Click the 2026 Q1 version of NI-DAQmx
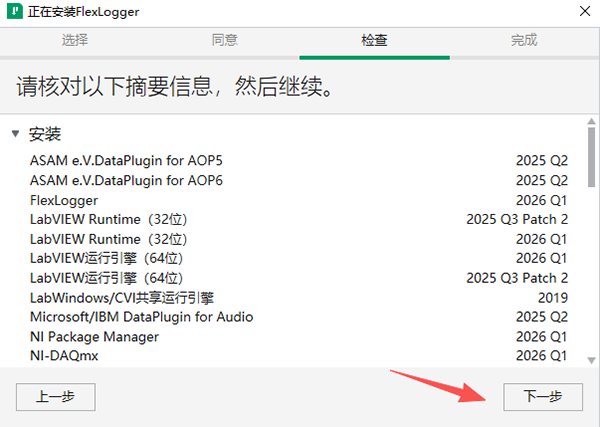 coord(541,356)
